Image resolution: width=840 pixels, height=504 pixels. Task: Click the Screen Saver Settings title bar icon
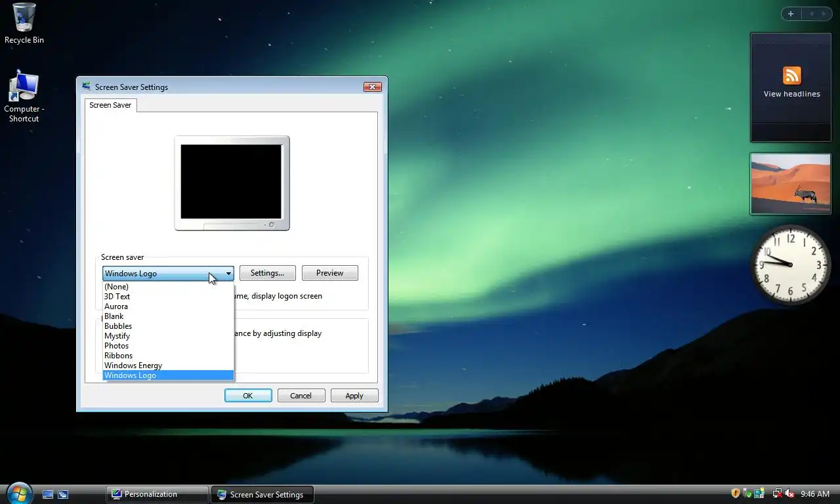(87, 87)
